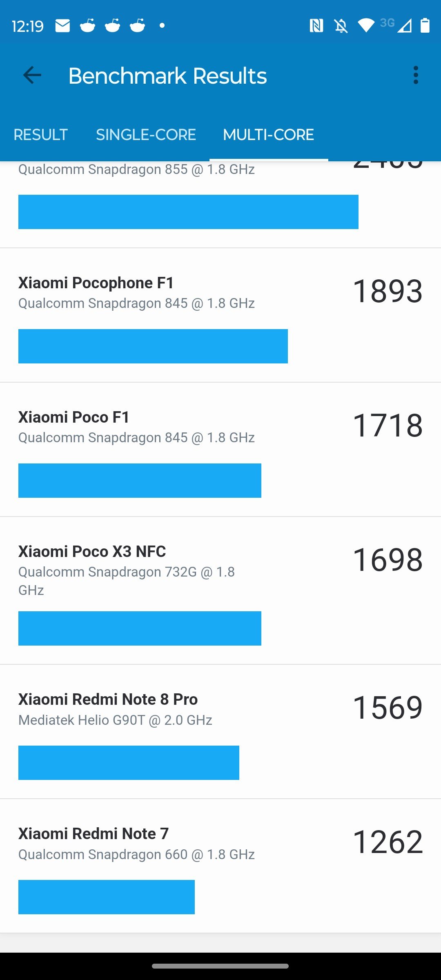Viewport: 441px width, 980px height.
Task: Tap the back arrow in header
Action: click(x=32, y=76)
